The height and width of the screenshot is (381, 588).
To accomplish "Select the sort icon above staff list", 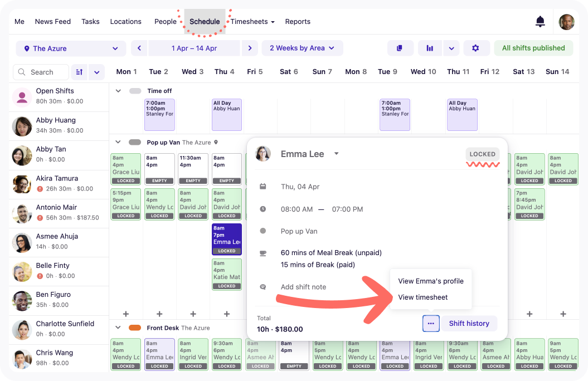I will pos(79,72).
